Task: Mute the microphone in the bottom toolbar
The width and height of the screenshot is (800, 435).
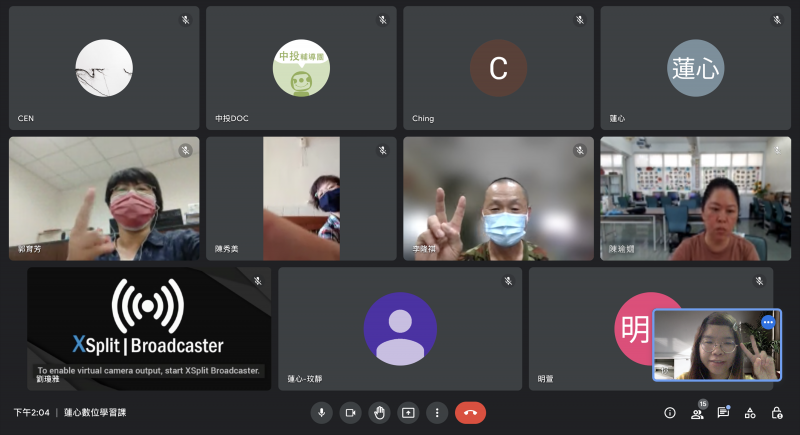Action: tap(321, 412)
